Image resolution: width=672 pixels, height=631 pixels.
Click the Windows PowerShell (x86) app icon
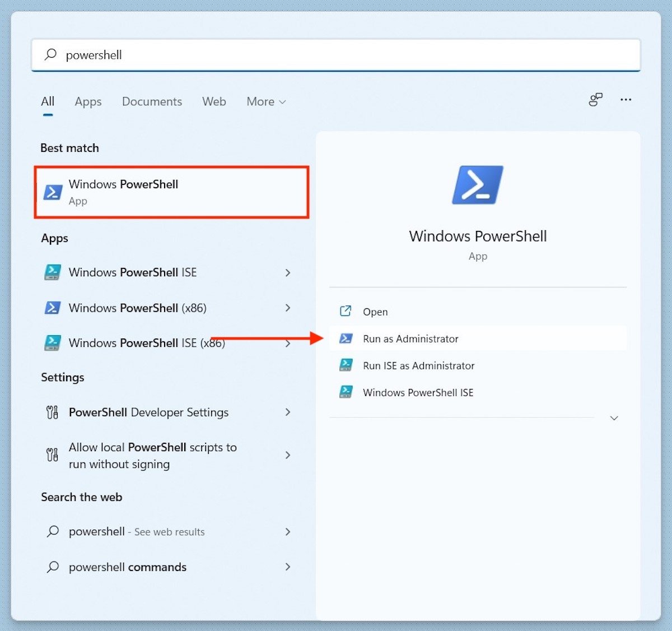point(53,308)
